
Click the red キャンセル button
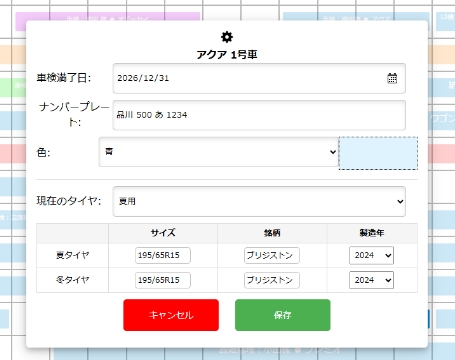pyautogui.click(x=171, y=315)
